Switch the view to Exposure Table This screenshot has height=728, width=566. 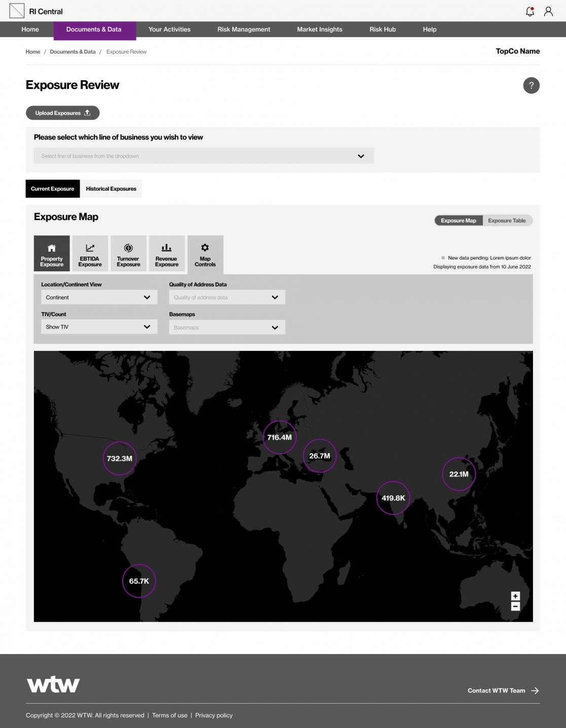click(x=507, y=221)
